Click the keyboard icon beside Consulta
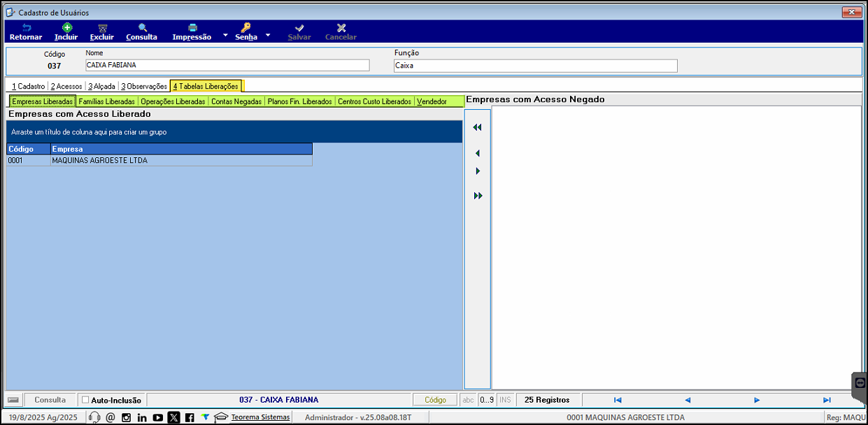 (13, 400)
